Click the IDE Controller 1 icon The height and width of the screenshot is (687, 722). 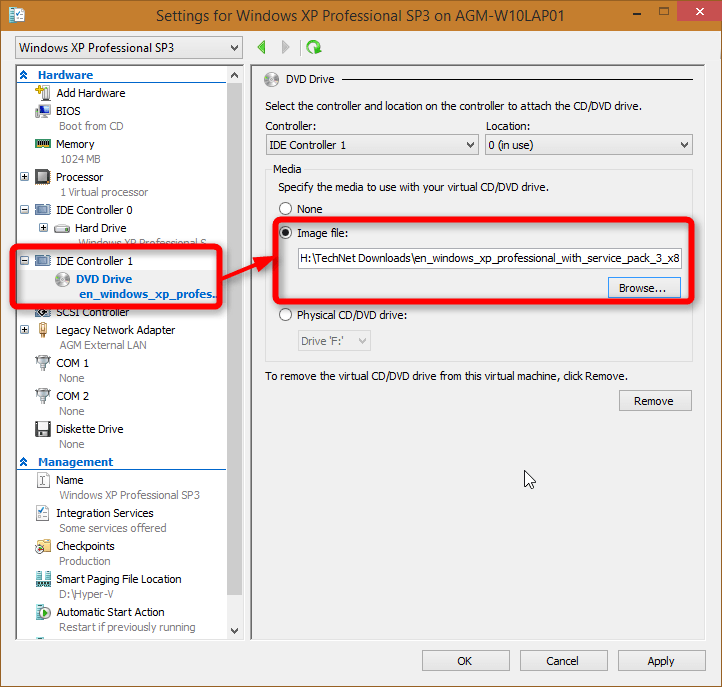click(x=43, y=261)
